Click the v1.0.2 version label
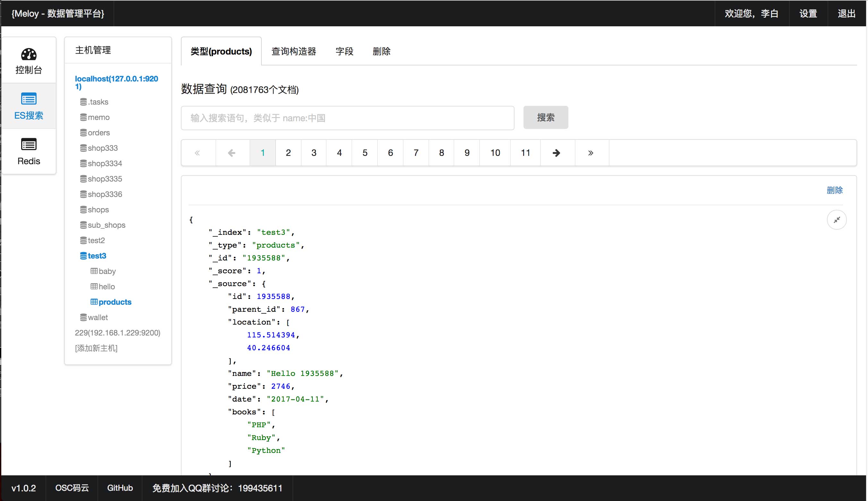Image resolution: width=868 pixels, height=501 pixels. coord(24,488)
